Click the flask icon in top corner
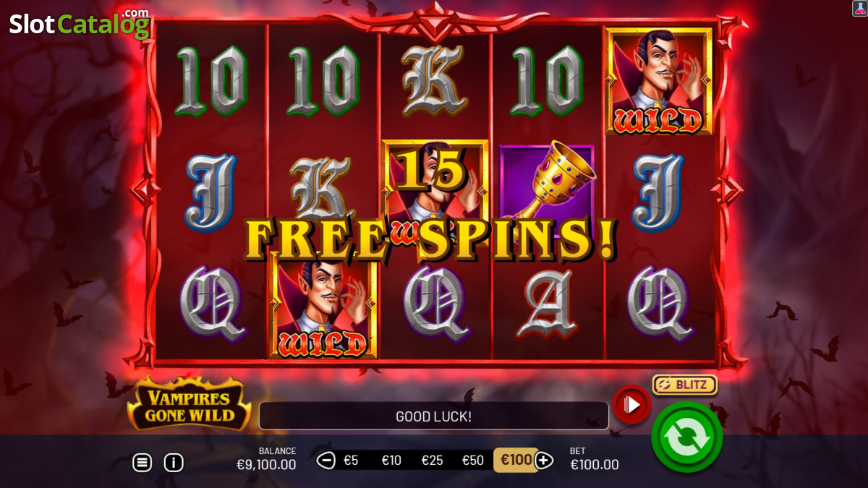 click(859, 8)
